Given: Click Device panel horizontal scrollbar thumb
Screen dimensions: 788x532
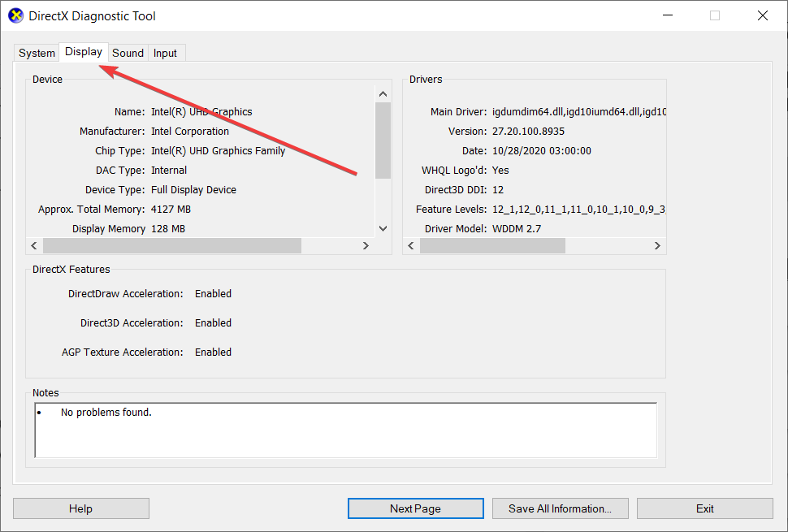Looking at the screenshot, I should pos(171,245).
